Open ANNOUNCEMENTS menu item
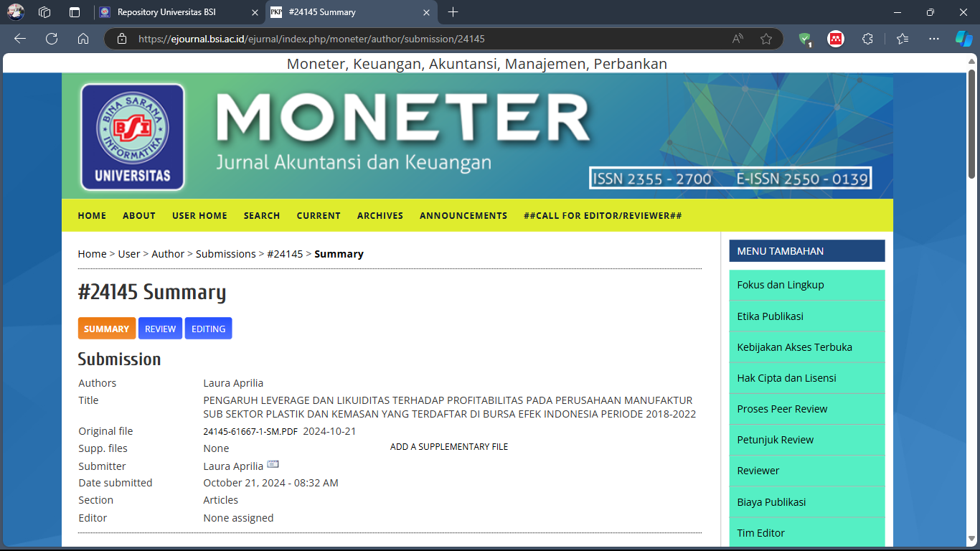Viewport: 980px width, 551px height. 463,215
